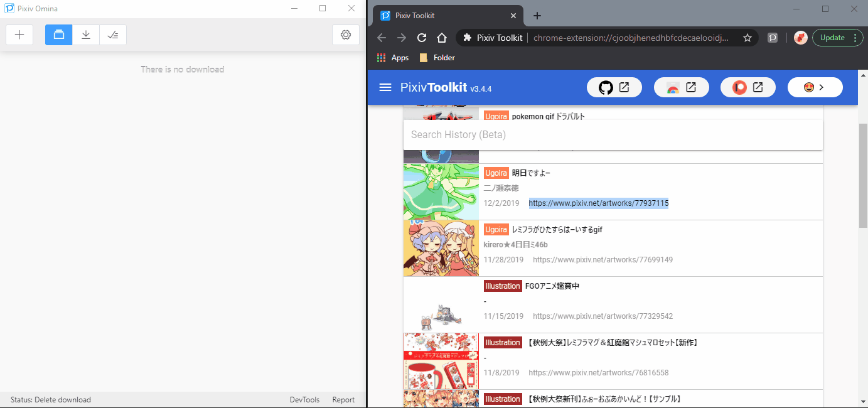Image resolution: width=868 pixels, height=408 pixels.
Task: Select author name 二ノ瀬泰徳
Action: 501,188
